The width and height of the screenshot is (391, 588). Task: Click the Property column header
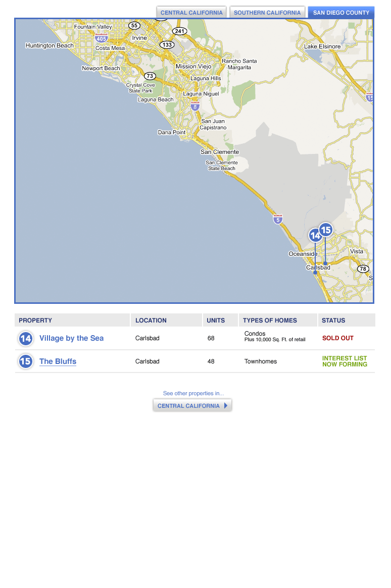tap(35, 320)
